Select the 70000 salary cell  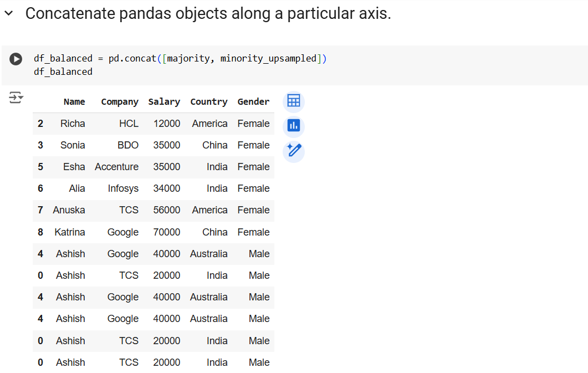167,232
